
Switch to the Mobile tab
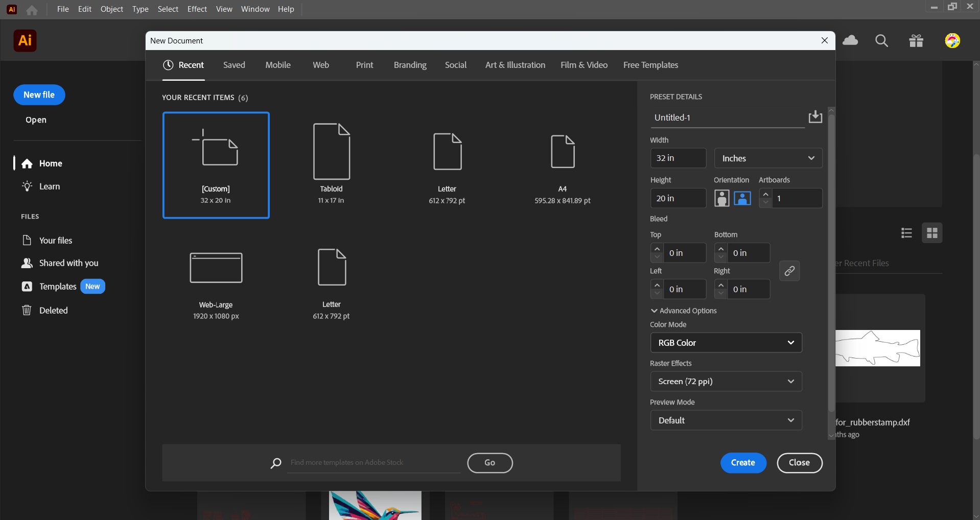(x=278, y=65)
